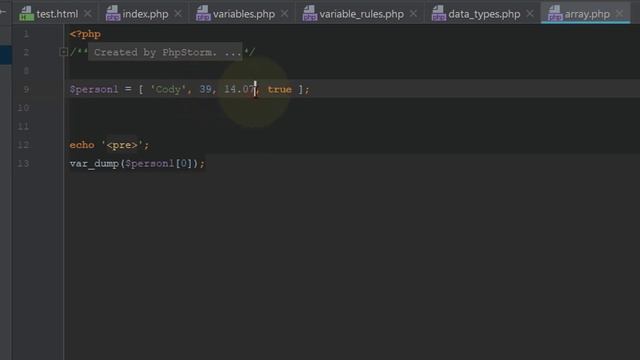
Task: Click line number 9 in the gutter
Action: [x=26, y=89]
